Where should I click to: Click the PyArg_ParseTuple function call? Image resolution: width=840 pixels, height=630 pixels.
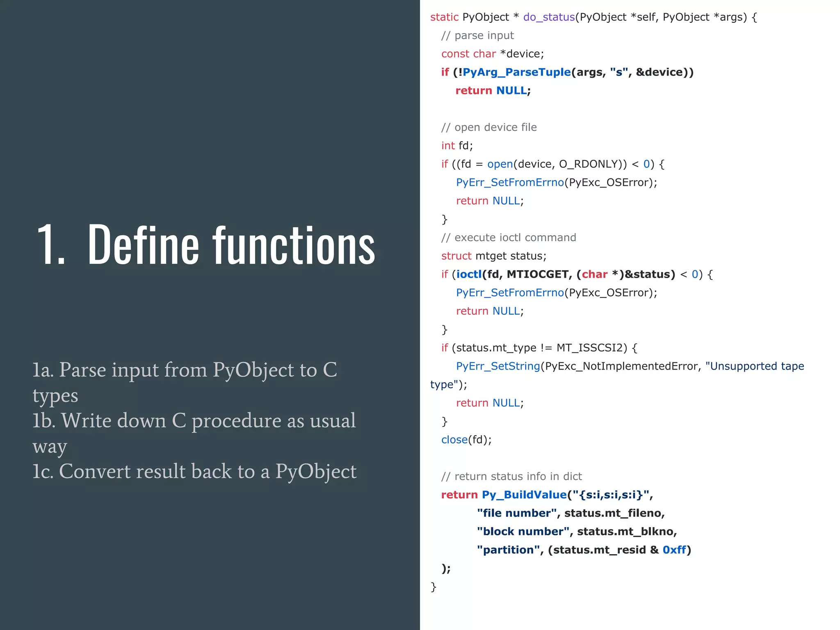click(516, 72)
